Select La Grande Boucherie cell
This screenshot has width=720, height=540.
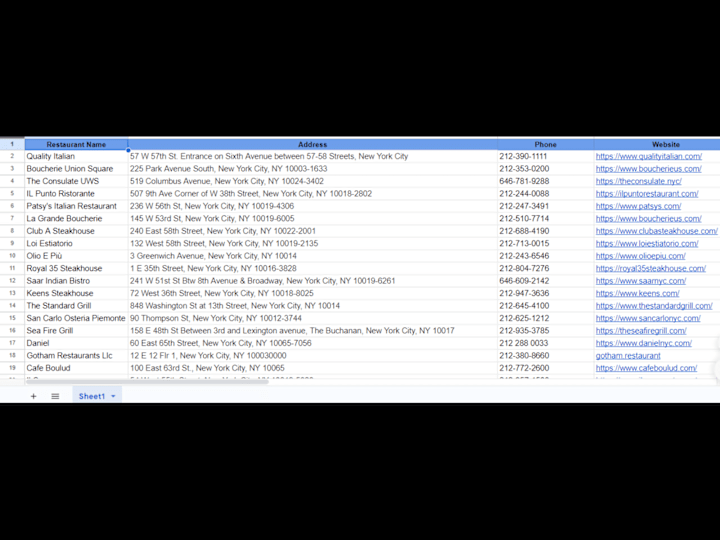76,218
